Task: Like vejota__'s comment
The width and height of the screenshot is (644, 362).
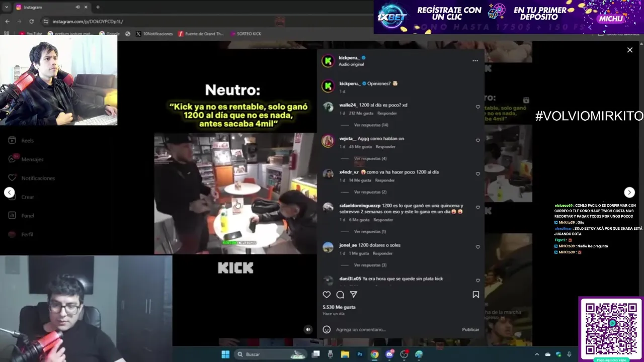Action: 478,140
